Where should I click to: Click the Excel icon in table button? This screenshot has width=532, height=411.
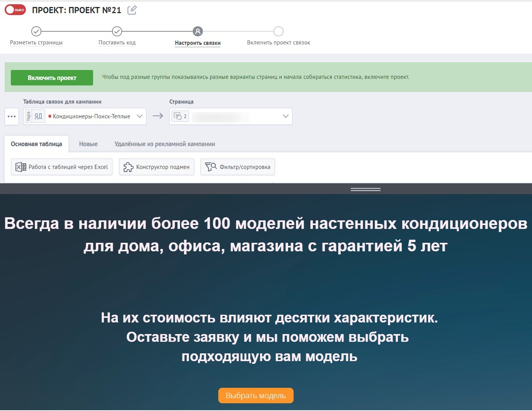click(x=21, y=167)
